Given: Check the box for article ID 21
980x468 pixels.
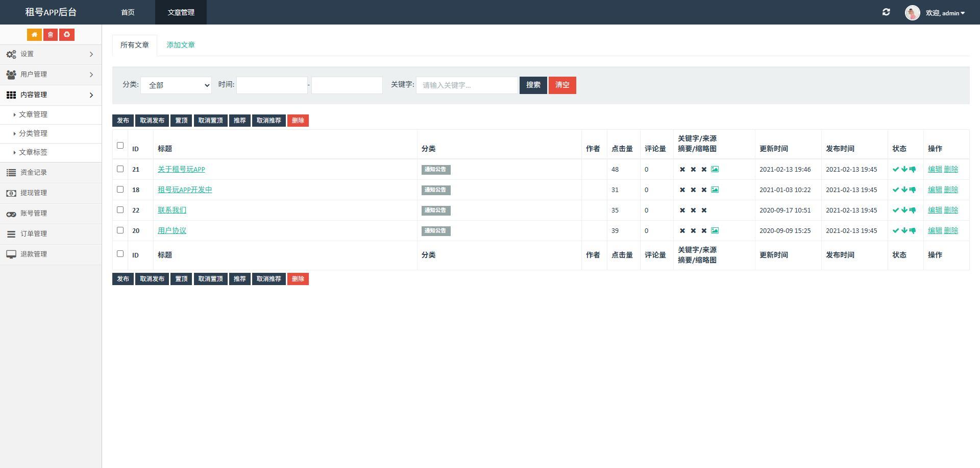Looking at the screenshot, I should tap(120, 169).
